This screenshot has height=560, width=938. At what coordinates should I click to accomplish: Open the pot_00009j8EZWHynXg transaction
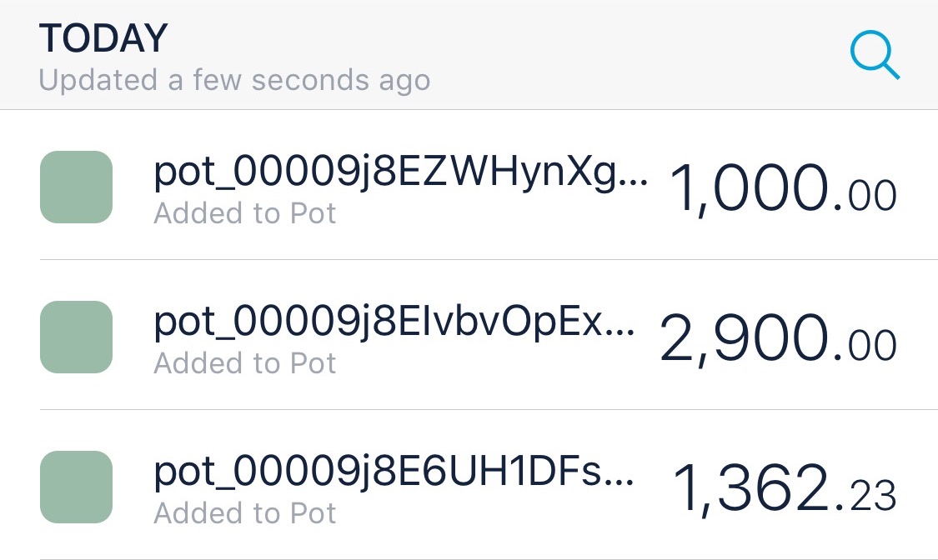[x=469, y=185]
